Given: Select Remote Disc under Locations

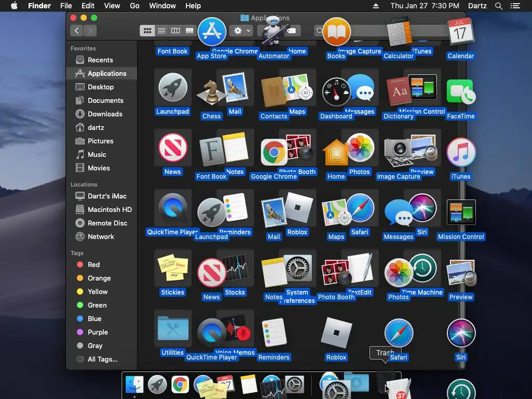Looking at the screenshot, I should pos(102,223).
